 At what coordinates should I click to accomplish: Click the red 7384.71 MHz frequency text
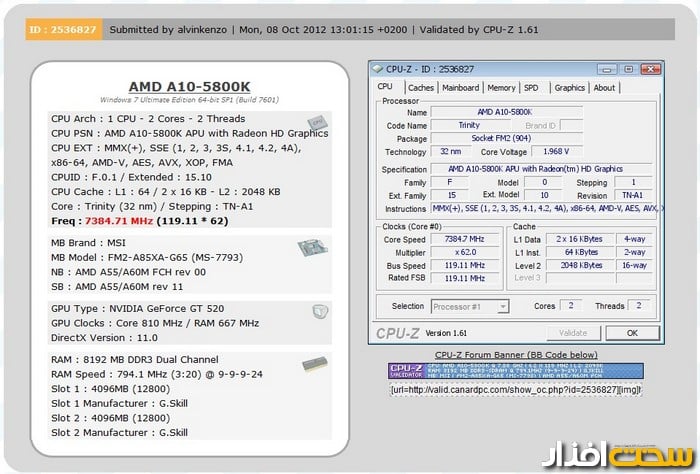point(119,221)
